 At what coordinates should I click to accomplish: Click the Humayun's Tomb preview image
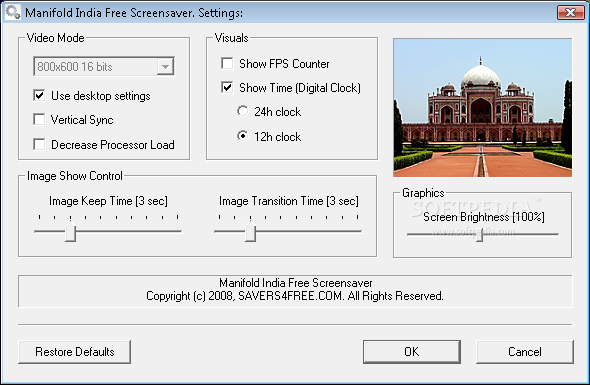pyautogui.click(x=482, y=107)
